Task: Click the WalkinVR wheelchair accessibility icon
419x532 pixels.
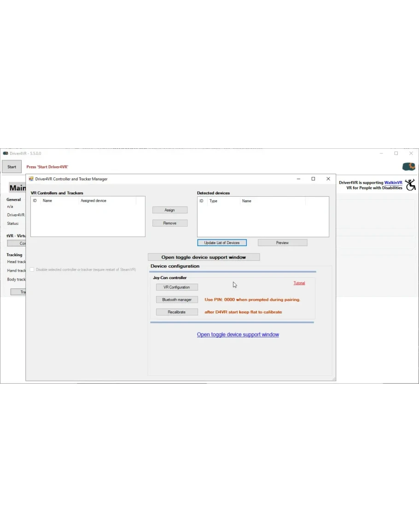Action: (x=410, y=185)
